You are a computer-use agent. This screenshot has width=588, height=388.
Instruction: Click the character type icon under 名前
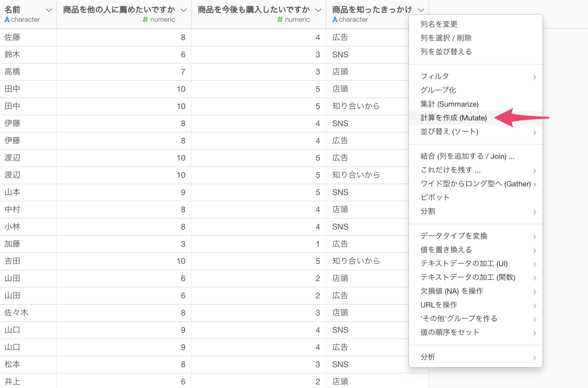click(x=7, y=19)
